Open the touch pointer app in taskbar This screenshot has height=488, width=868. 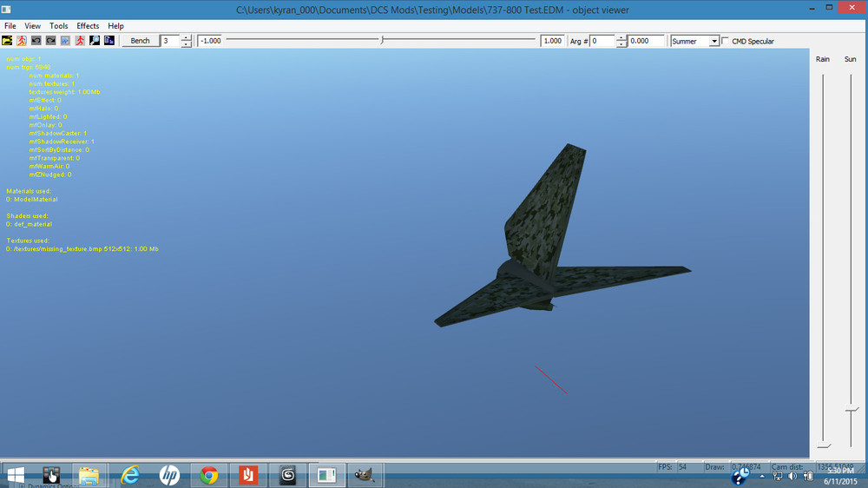click(x=51, y=475)
